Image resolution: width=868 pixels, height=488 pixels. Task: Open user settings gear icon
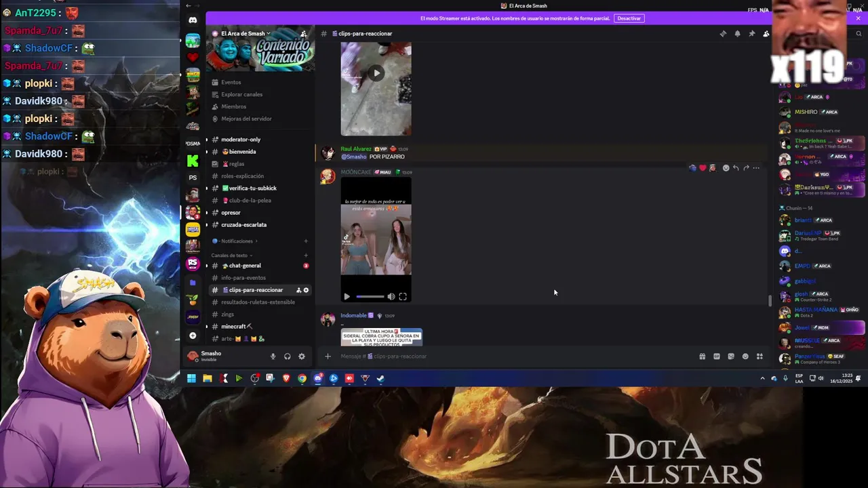tap(302, 357)
